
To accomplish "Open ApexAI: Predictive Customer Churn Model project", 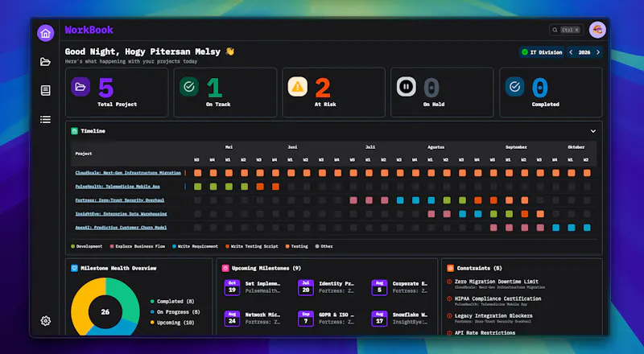I will click(x=122, y=227).
